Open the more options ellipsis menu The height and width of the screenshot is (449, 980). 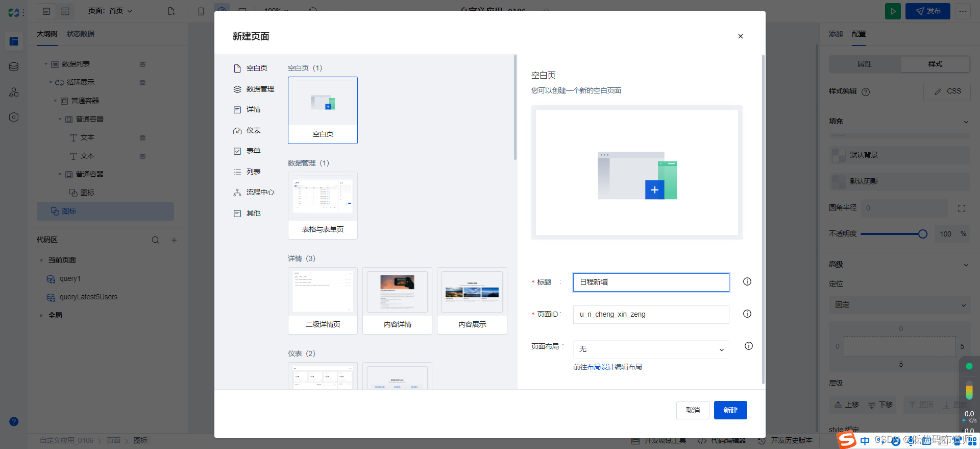[963, 11]
